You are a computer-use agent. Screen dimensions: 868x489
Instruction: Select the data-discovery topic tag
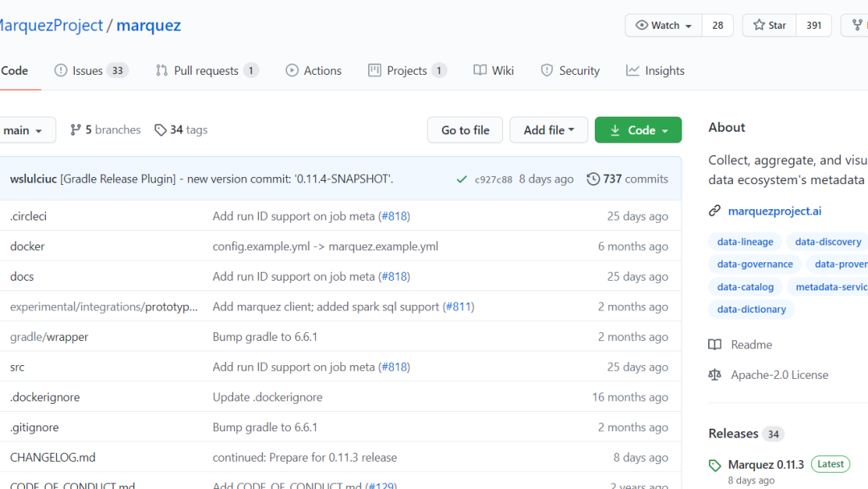(x=828, y=241)
